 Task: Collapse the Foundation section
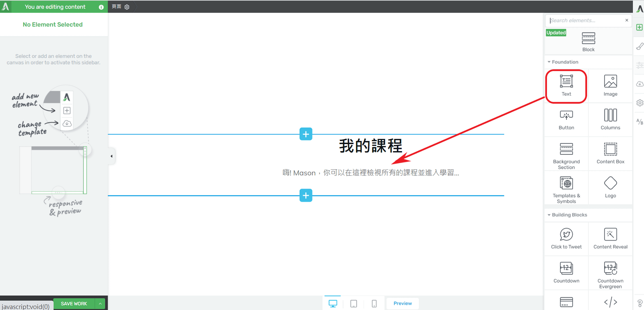coord(563,62)
